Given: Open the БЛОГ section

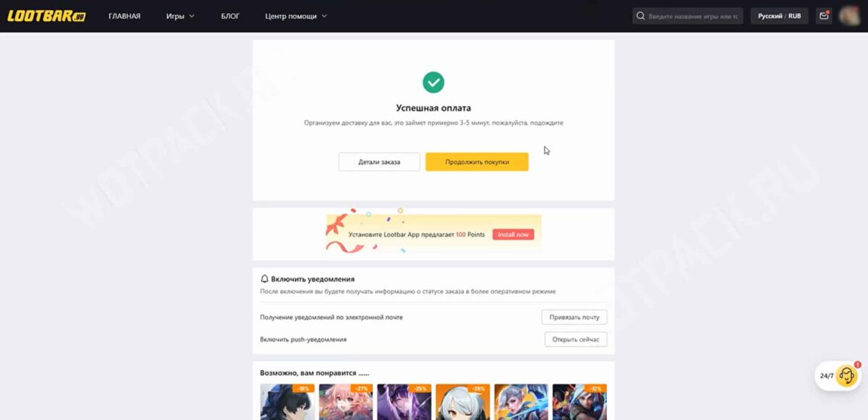Looking at the screenshot, I should [x=230, y=16].
